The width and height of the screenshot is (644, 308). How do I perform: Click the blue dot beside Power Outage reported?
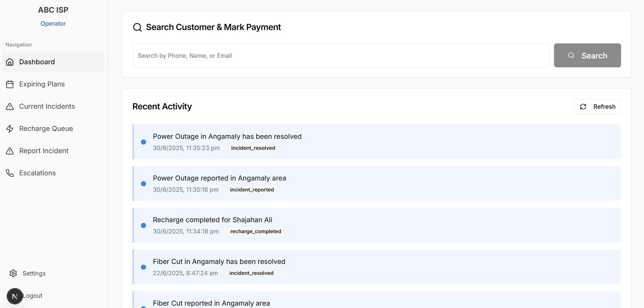point(144,184)
